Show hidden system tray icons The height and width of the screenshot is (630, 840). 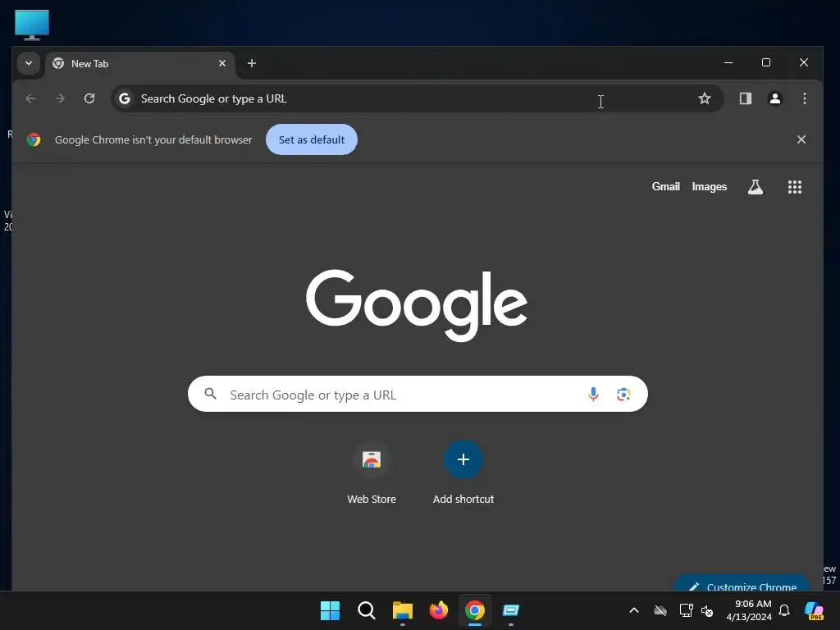(634, 610)
